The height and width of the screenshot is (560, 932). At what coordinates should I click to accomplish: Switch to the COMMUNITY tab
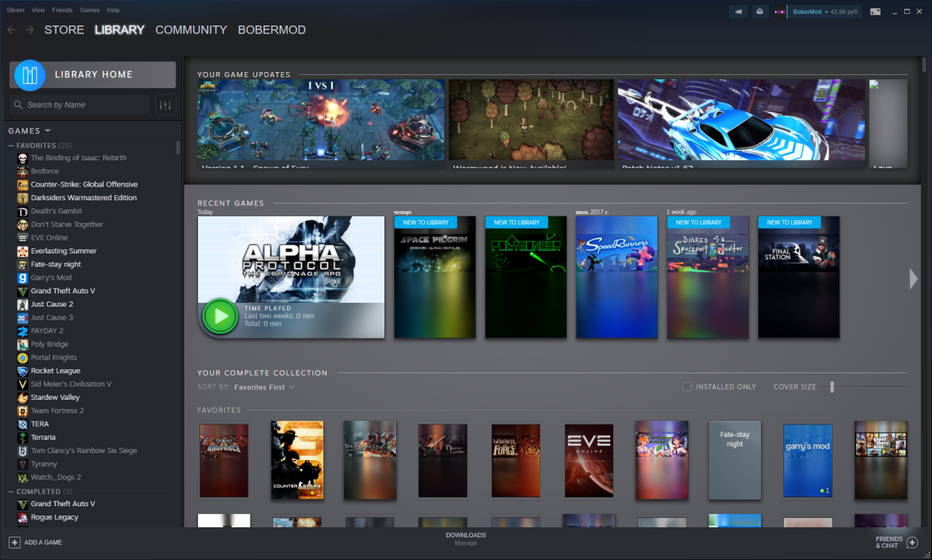(191, 30)
